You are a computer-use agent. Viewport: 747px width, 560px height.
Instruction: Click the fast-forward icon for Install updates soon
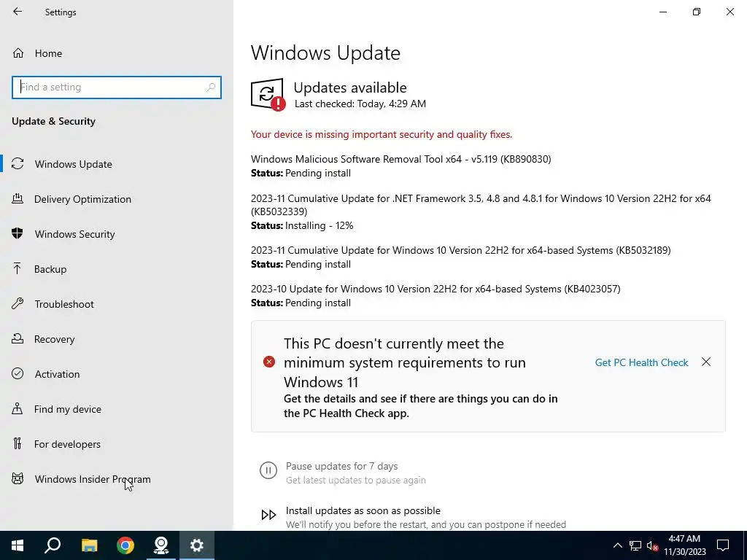[x=268, y=515]
